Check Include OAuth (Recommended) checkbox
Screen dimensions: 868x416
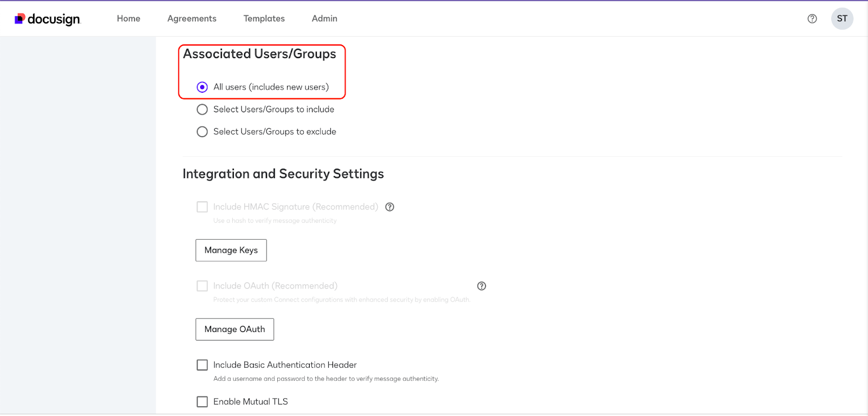202,286
